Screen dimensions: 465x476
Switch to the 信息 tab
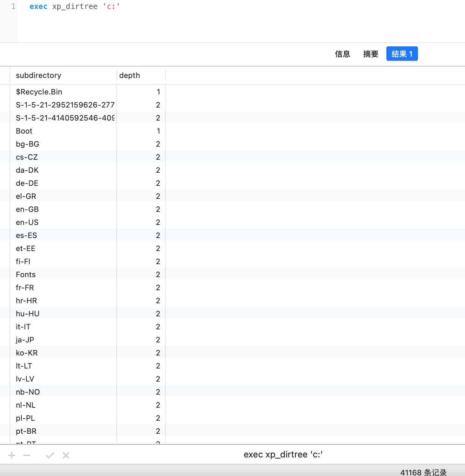pos(342,54)
